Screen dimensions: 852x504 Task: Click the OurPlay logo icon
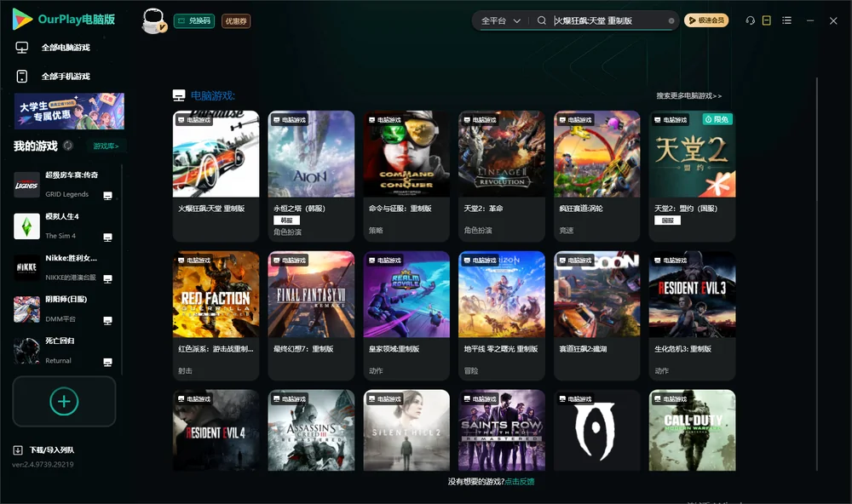coord(22,20)
